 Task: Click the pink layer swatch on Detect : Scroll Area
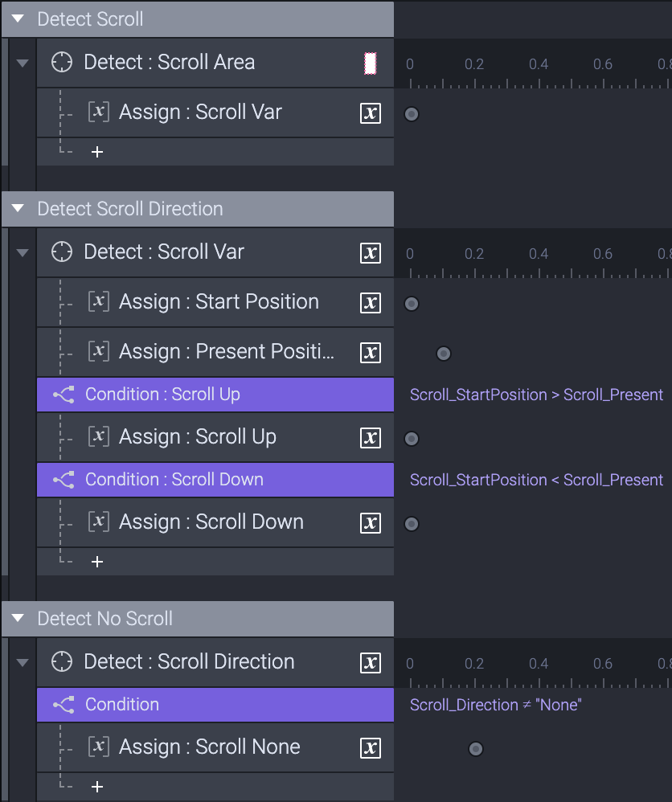pos(370,63)
